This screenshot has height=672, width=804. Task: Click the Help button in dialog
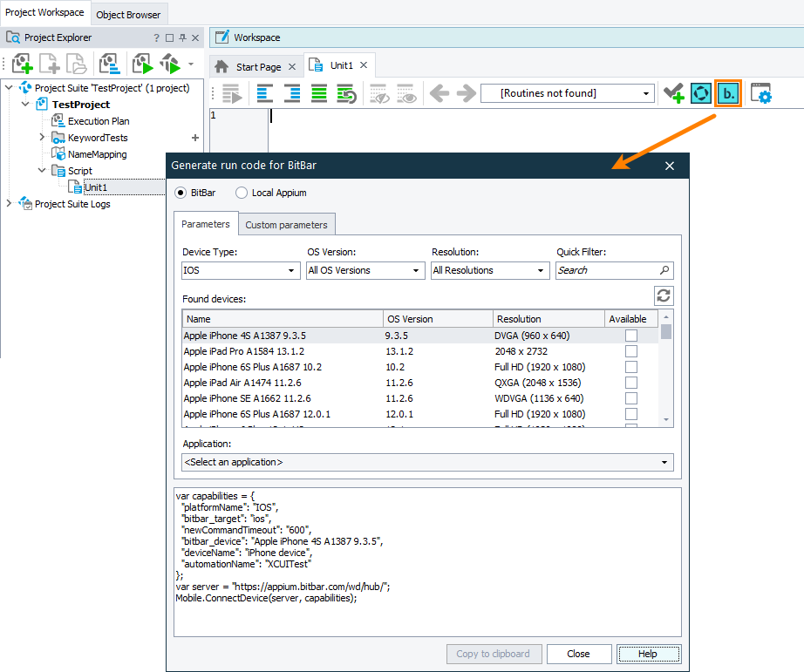click(x=648, y=654)
